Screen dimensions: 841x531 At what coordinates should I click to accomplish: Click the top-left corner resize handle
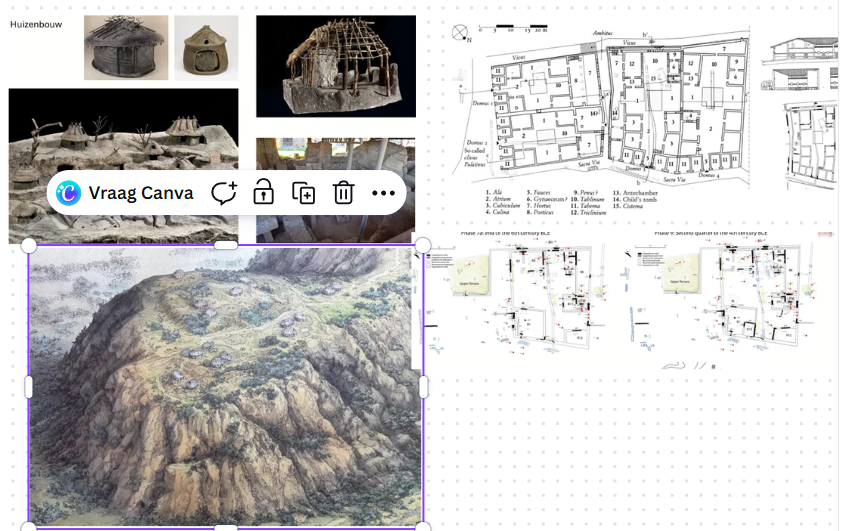(x=28, y=246)
